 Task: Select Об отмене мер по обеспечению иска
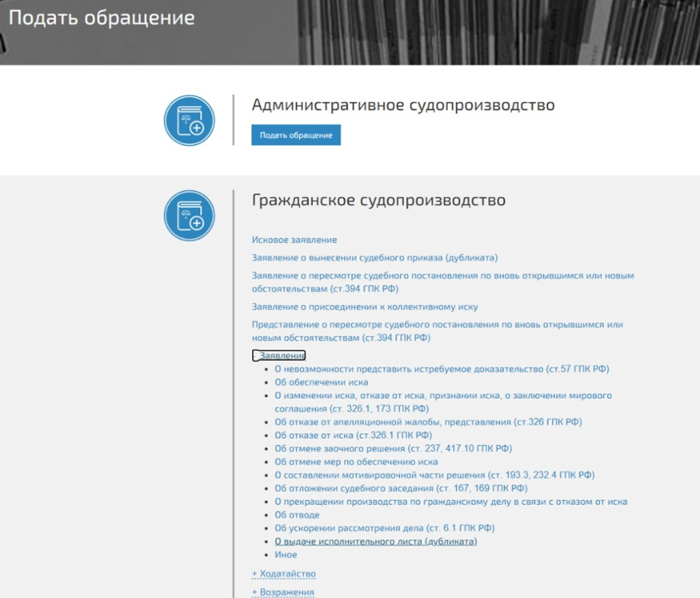356,461
